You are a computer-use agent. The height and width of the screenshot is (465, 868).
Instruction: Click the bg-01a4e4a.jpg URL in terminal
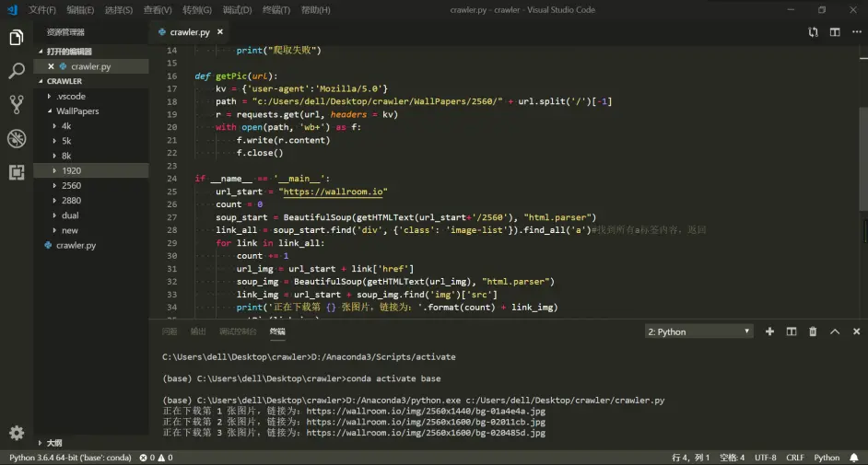[426, 411]
